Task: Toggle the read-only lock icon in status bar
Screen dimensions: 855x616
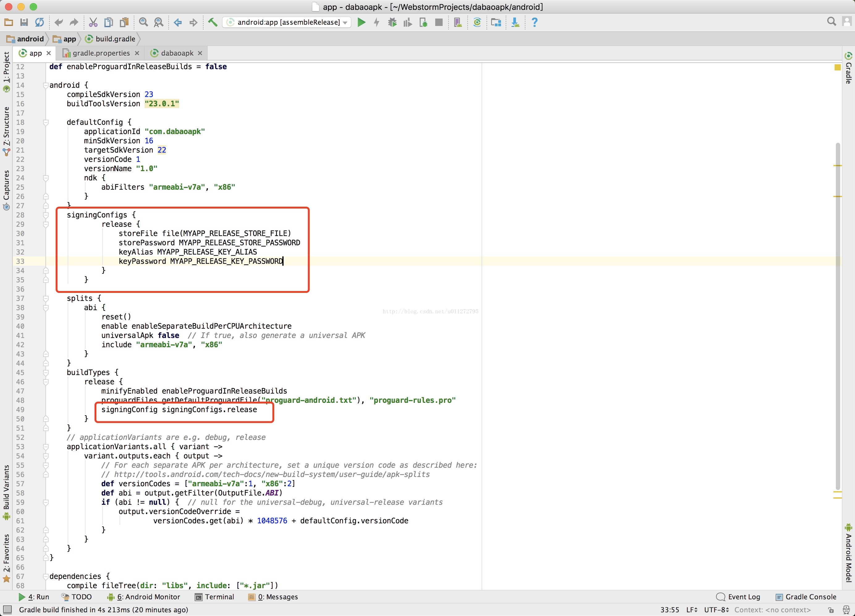Action: [x=831, y=610]
